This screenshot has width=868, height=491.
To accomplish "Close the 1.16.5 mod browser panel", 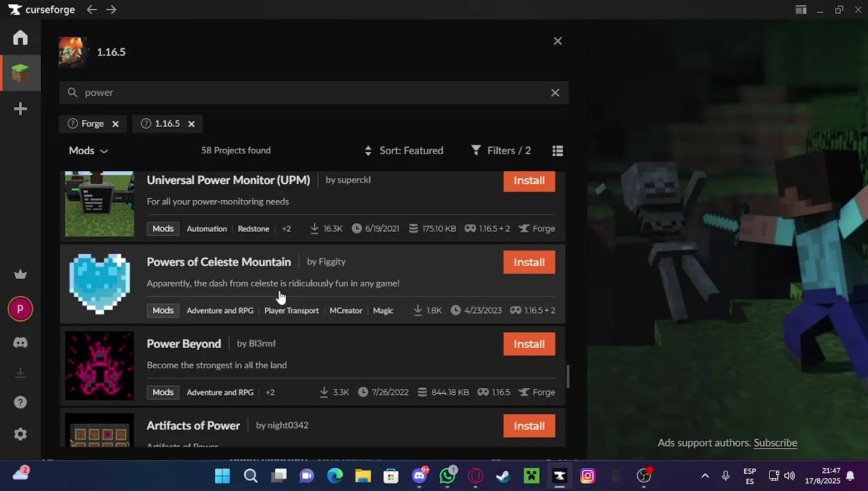I will (558, 41).
